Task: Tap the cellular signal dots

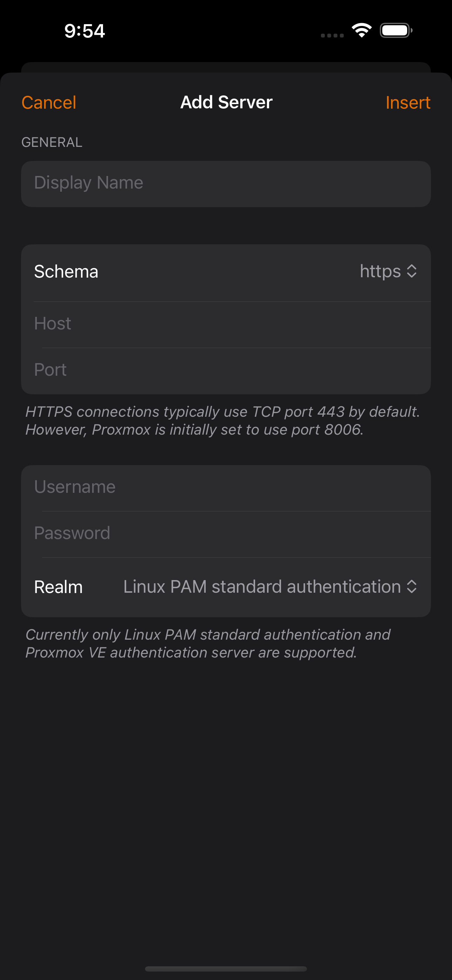Action: point(332,35)
